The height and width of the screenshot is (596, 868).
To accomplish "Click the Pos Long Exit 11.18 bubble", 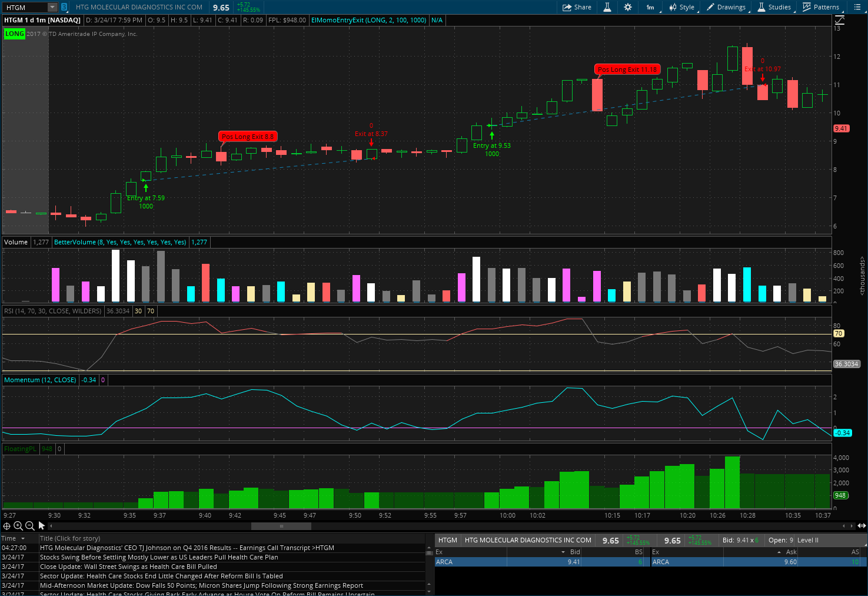I will click(x=627, y=69).
